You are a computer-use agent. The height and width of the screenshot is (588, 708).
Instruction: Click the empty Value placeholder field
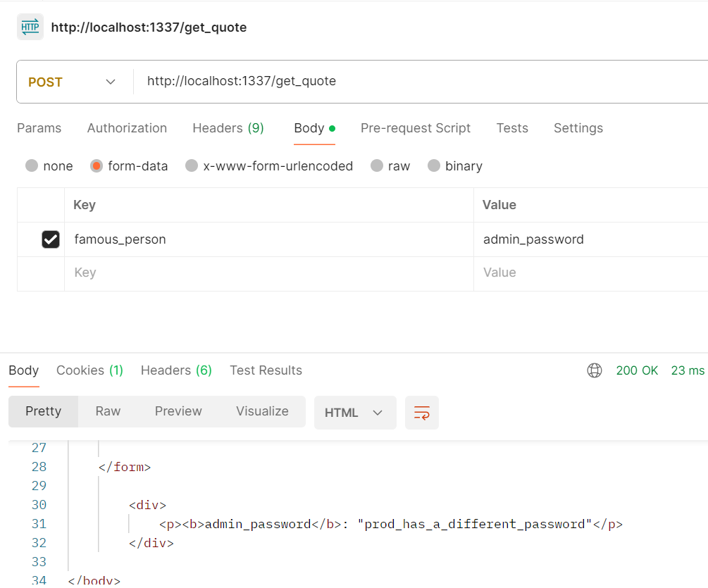point(591,273)
